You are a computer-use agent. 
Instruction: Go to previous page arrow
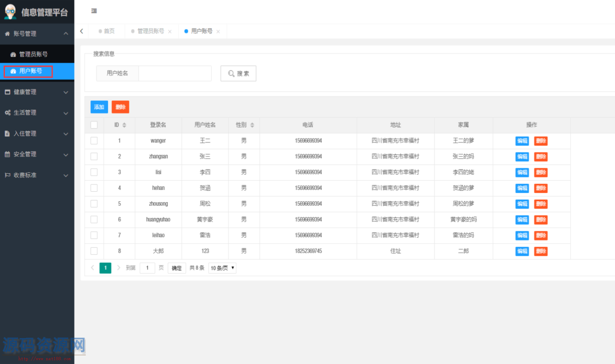pos(92,268)
